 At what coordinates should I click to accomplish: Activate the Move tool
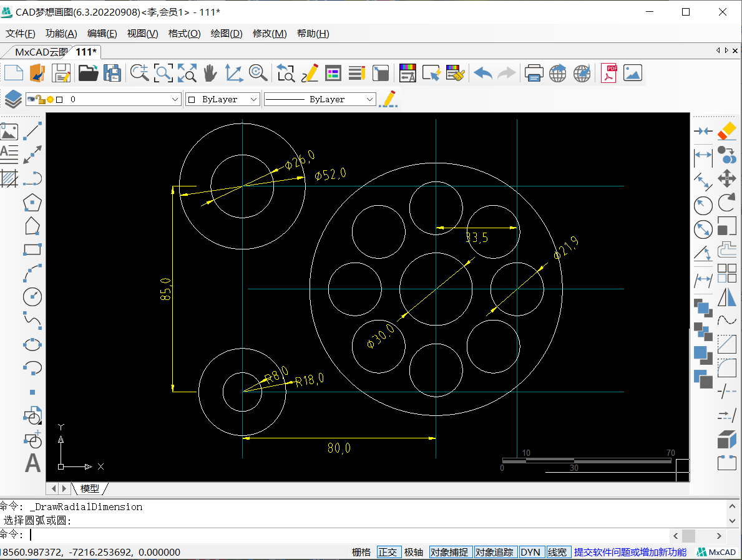[x=727, y=178]
